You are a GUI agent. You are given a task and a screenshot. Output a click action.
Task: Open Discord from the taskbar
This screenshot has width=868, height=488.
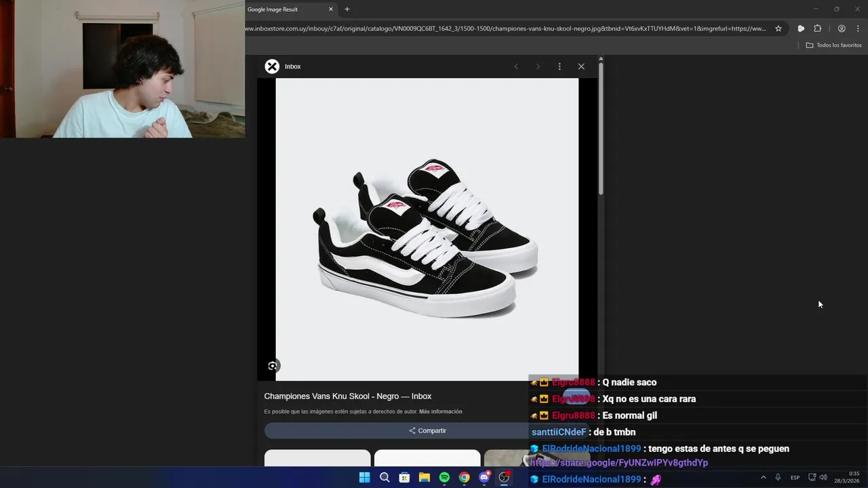(x=484, y=478)
